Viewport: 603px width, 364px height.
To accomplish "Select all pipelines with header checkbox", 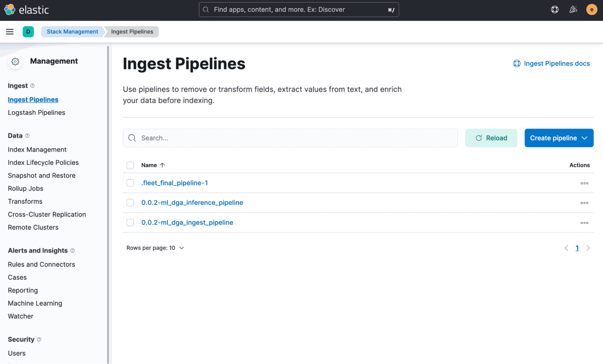I will (130, 165).
